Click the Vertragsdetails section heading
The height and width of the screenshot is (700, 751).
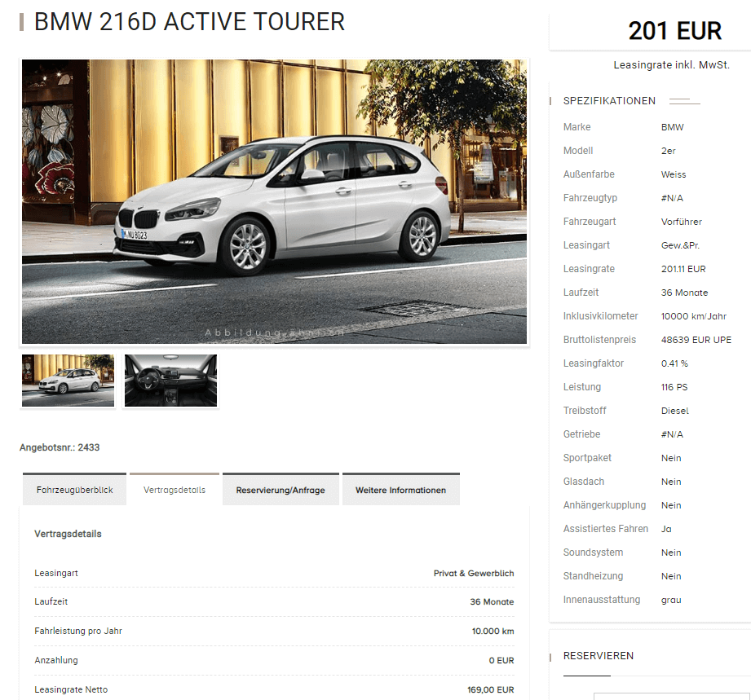(68, 534)
